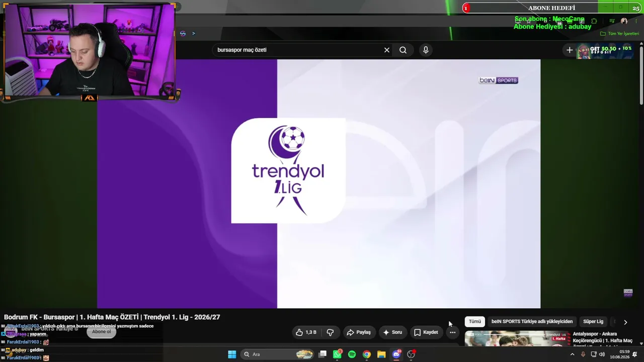Expand the system tray hidden icons chevron
The image size is (644, 362).
coord(572,354)
